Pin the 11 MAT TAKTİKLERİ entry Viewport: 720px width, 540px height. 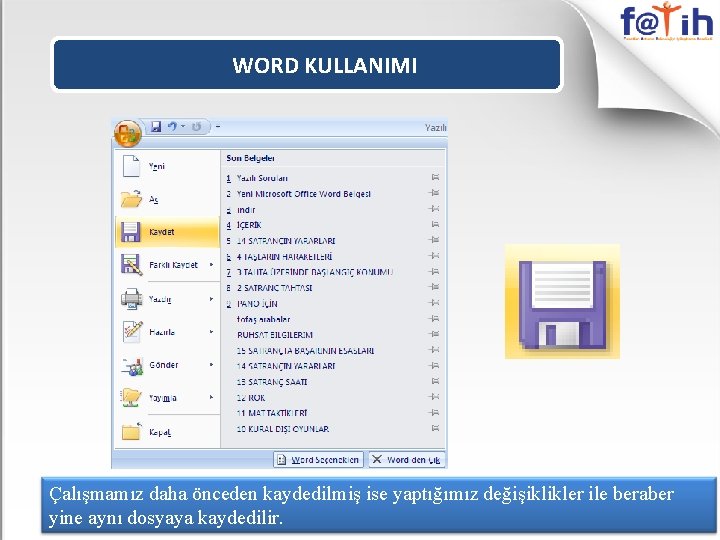[434, 412]
